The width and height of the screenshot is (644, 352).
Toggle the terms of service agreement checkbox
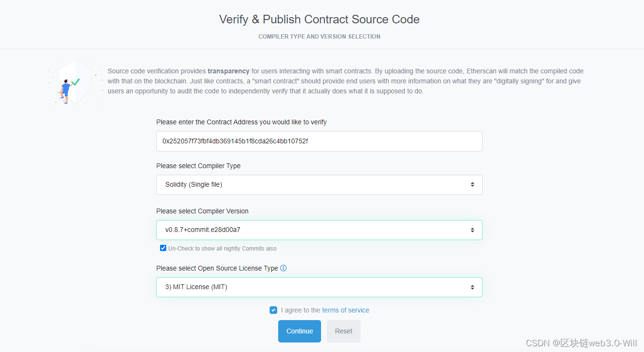point(273,310)
